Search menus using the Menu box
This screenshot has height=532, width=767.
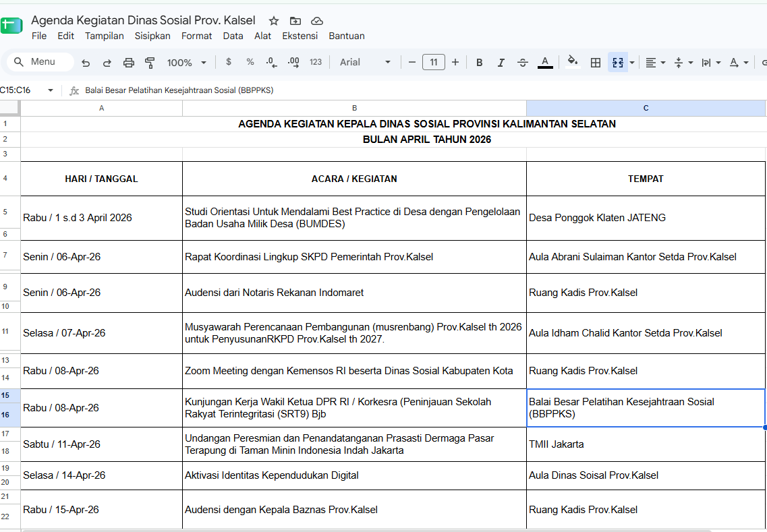pyautogui.click(x=40, y=62)
